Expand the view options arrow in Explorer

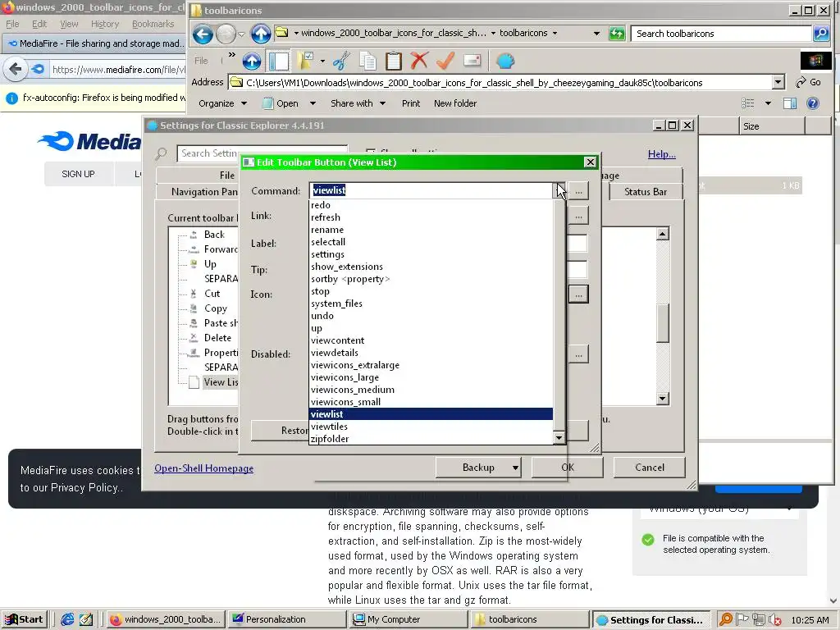[768, 103]
